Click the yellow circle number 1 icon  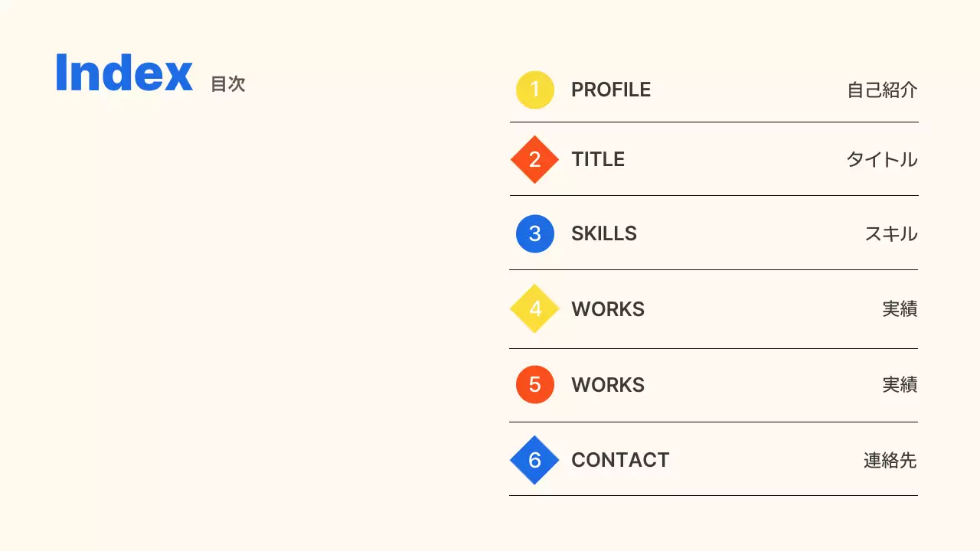[534, 90]
